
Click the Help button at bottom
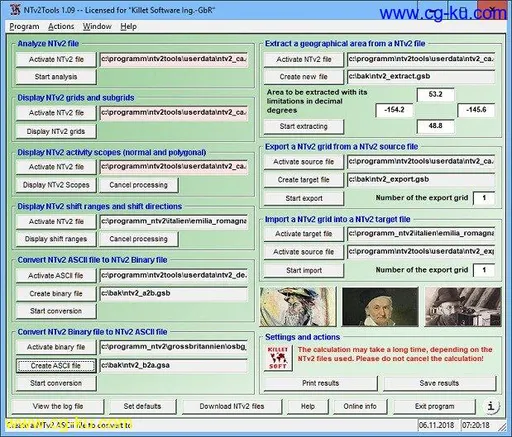[308, 406]
